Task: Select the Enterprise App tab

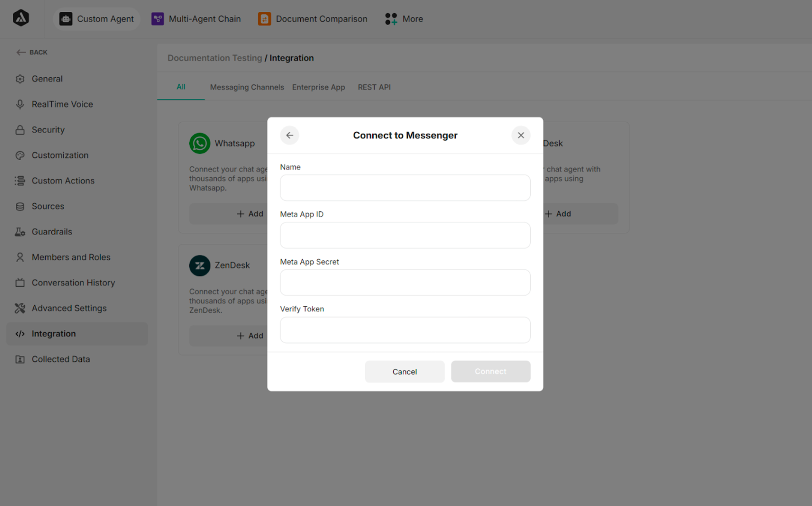Action: coord(318,87)
